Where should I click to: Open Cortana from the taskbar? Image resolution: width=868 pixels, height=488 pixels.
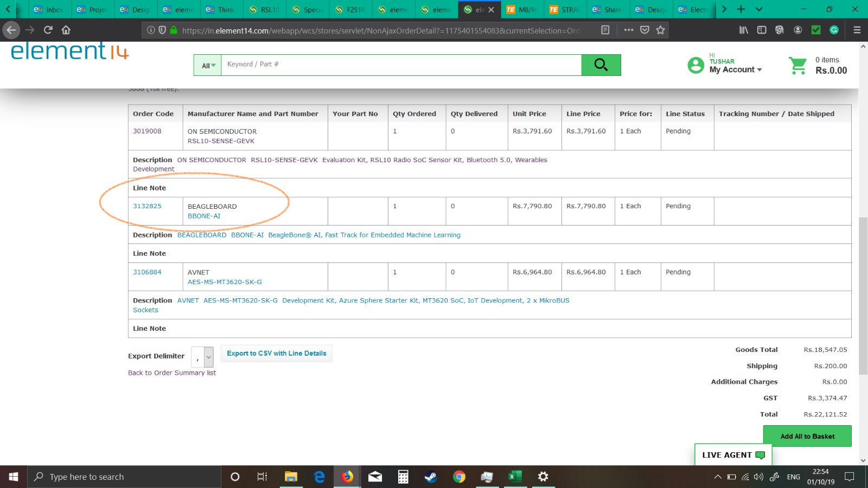[x=235, y=477]
